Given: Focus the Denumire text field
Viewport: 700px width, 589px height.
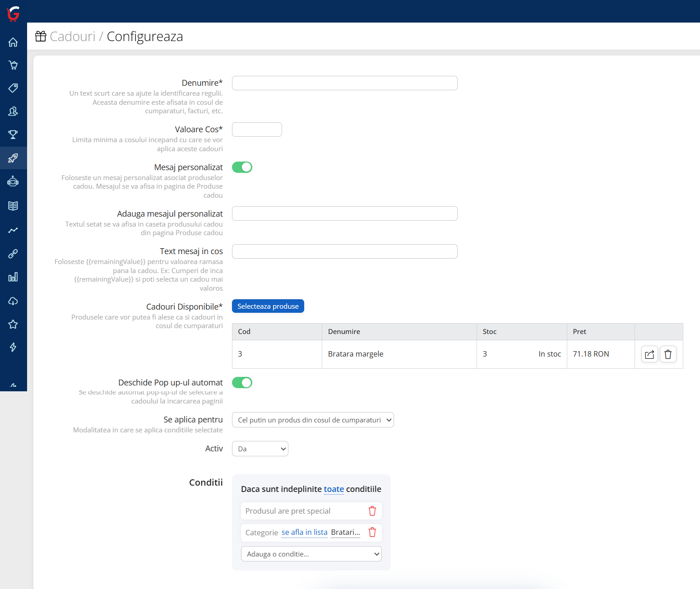Looking at the screenshot, I should tap(345, 83).
